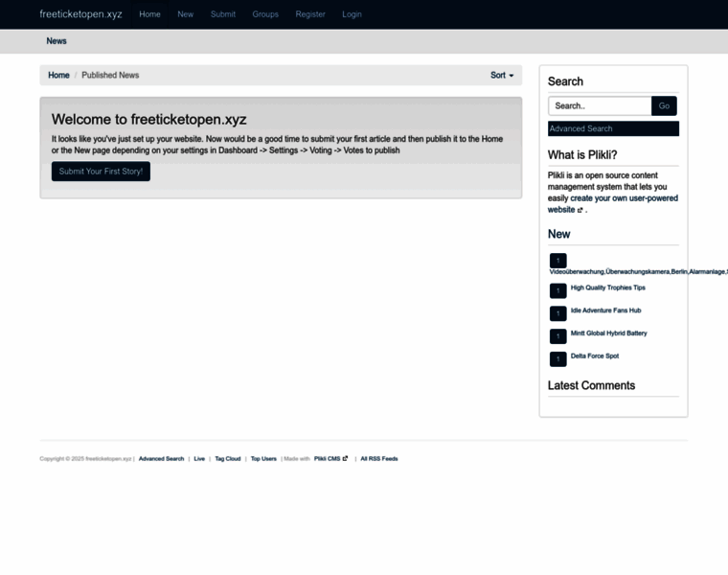728x575 pixels.
Task: Click vote badge for High Quality Trophies Tips
Action: point(558,290)
